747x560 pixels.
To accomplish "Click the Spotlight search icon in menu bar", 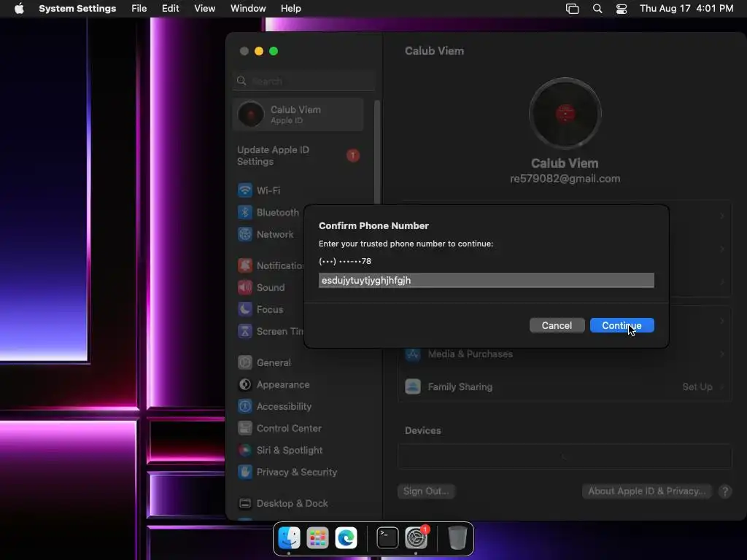I will point(597,9).
